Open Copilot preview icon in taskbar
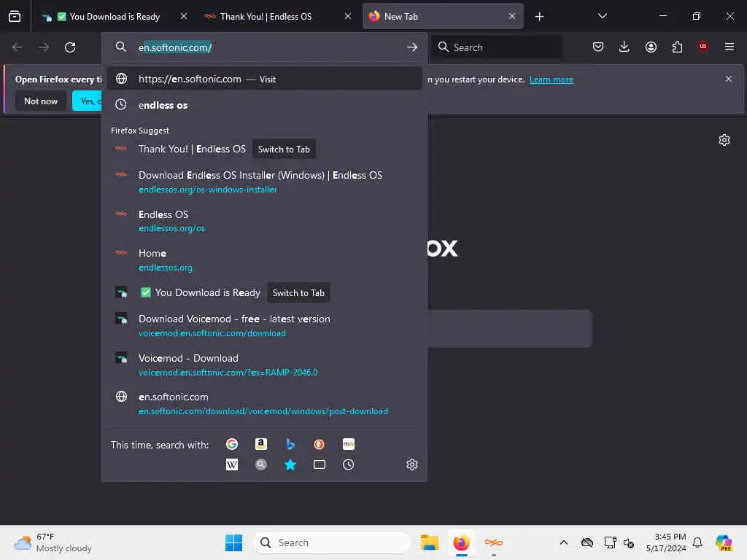 coord(724,542)
